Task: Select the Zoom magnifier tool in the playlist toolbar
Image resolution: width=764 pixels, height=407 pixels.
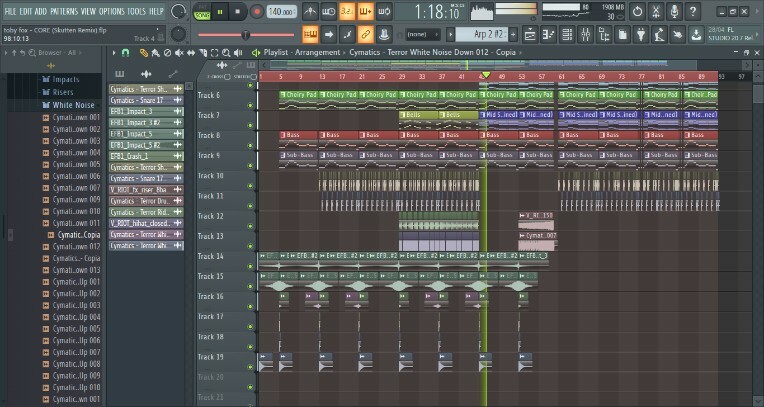Action: (x=226, y=53)
